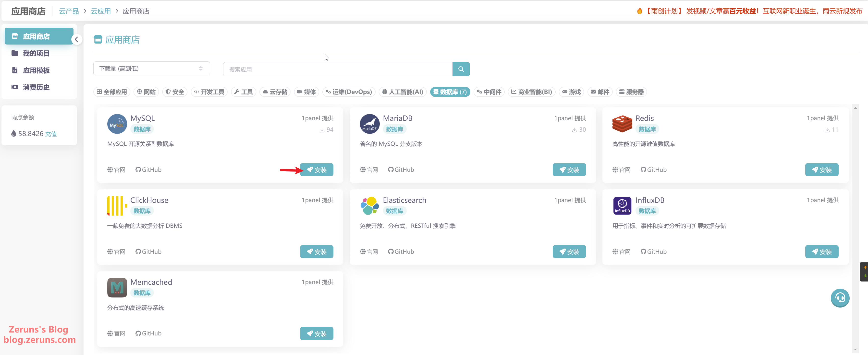Click the Memcached M logo
868x355 pixels.
(117, 288)
